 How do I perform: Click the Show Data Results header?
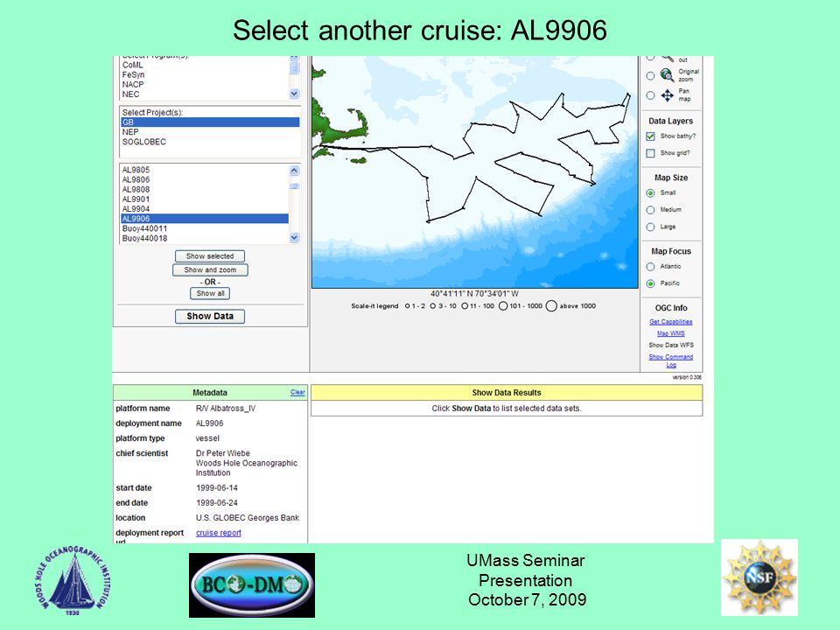507,393
